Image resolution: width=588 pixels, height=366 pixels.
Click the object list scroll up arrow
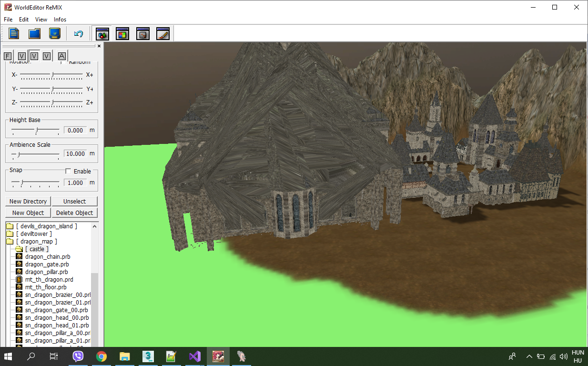[94, 226]
